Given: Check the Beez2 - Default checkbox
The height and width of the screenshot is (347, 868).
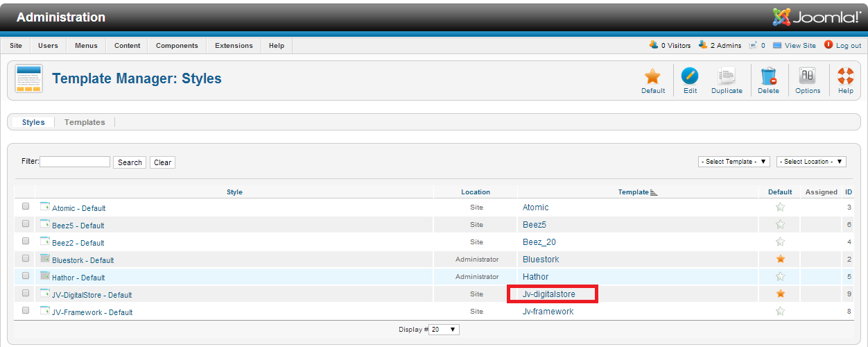Looking at the screenshot, I should tap(26, 241).
